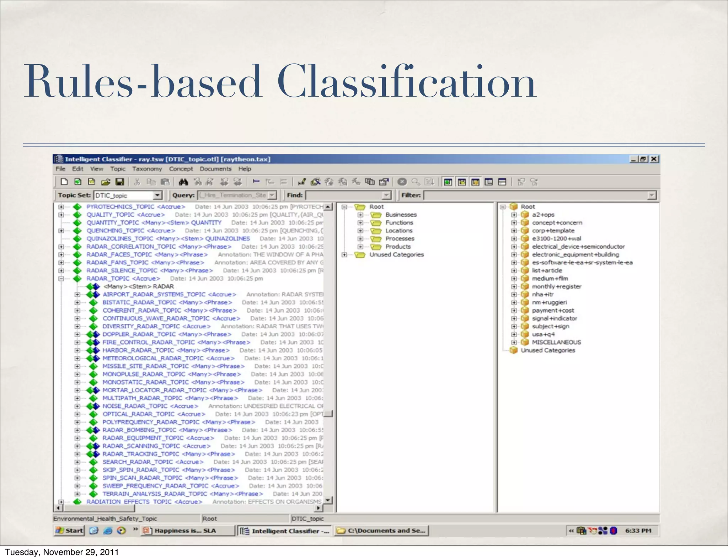728x560 pixels.
Task: Open the Documents menu
Action: [x=215, y=169]
